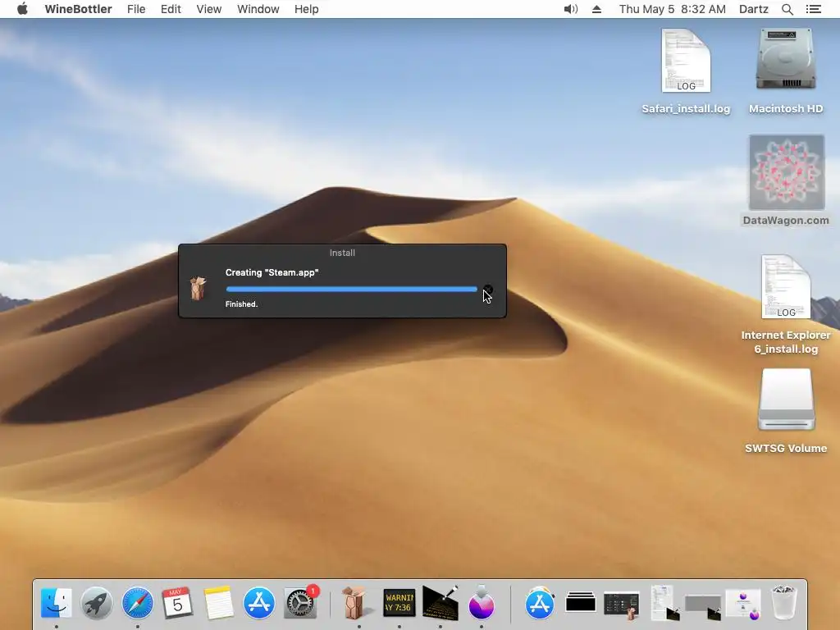This screenshot has width=840, height=630.
Task: Open the Trash in Dock
Action: 783,603
